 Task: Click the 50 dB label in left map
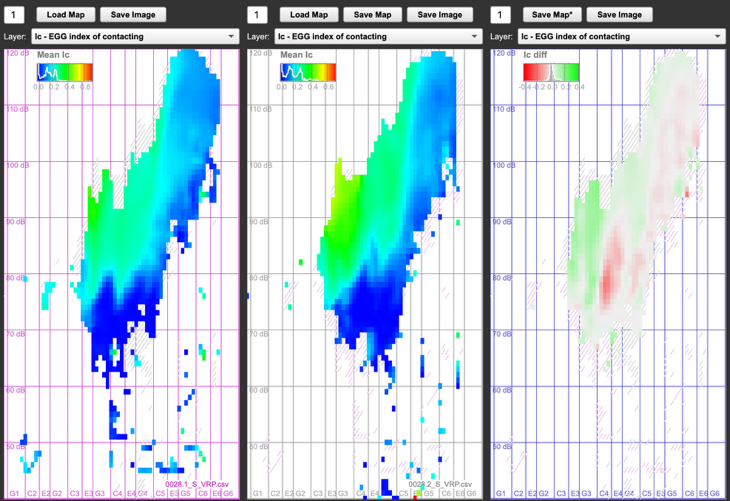coord(15,447)
